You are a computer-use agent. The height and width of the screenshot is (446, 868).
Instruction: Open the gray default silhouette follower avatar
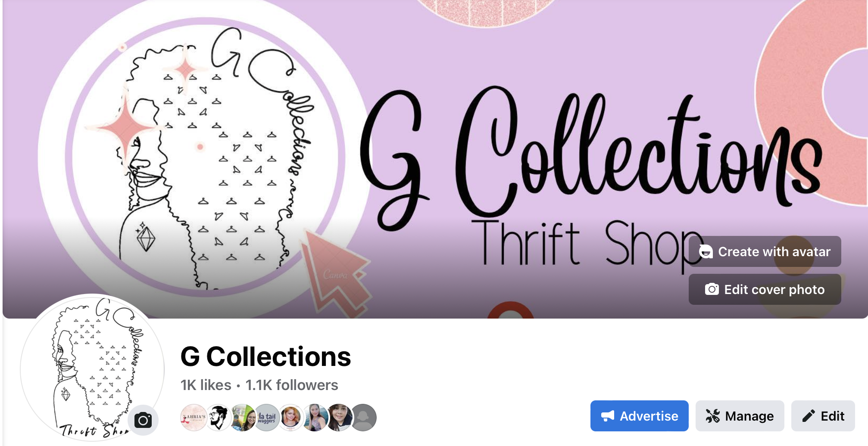(x=364, y=418)
